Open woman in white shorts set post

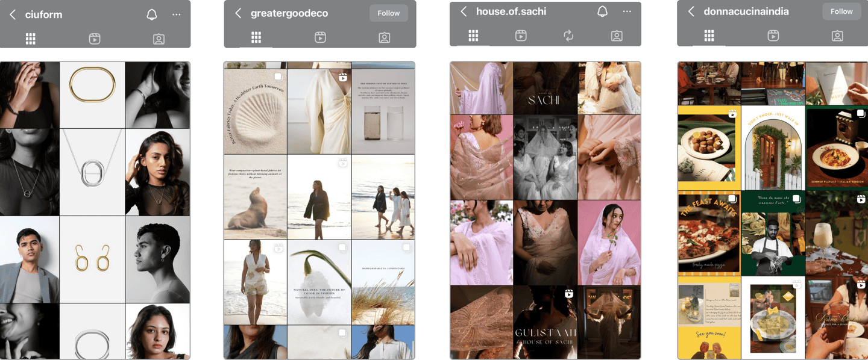tap(256, 282)
